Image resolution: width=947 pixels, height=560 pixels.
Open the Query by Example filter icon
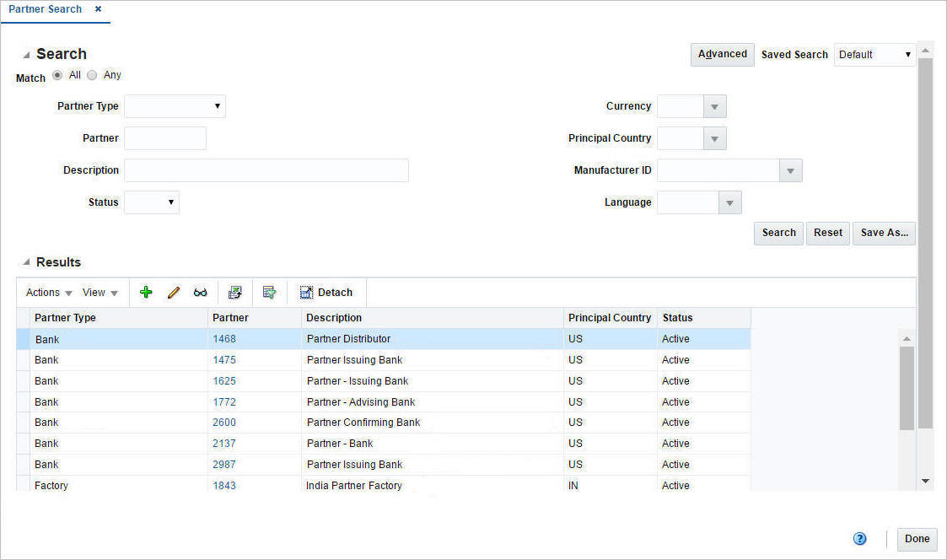click(270, 292)
